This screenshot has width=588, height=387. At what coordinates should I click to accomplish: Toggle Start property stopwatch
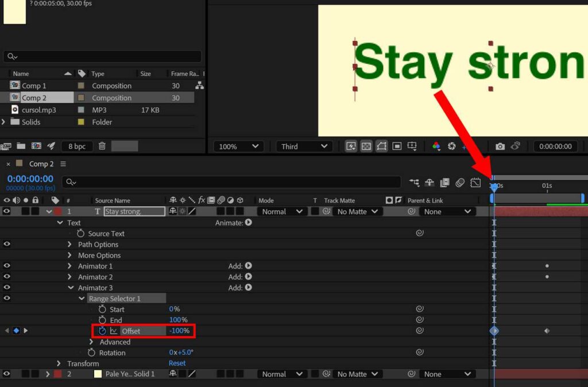click(102, 309)
